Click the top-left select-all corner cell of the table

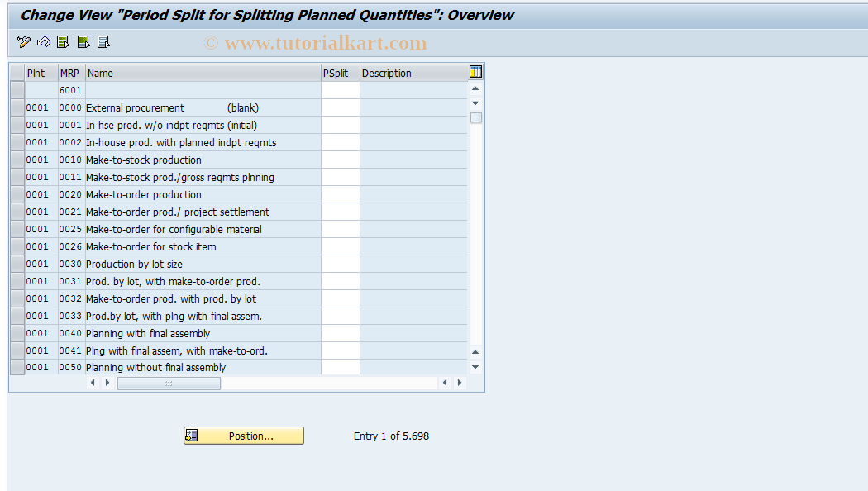17,73
